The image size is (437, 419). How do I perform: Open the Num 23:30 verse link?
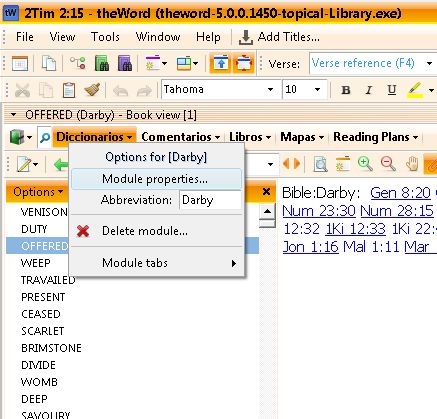tap(319, 211)
